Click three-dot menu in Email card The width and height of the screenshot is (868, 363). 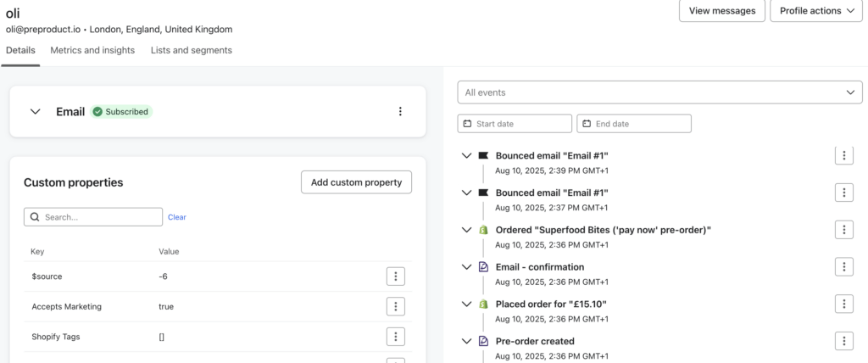(400, 111)
